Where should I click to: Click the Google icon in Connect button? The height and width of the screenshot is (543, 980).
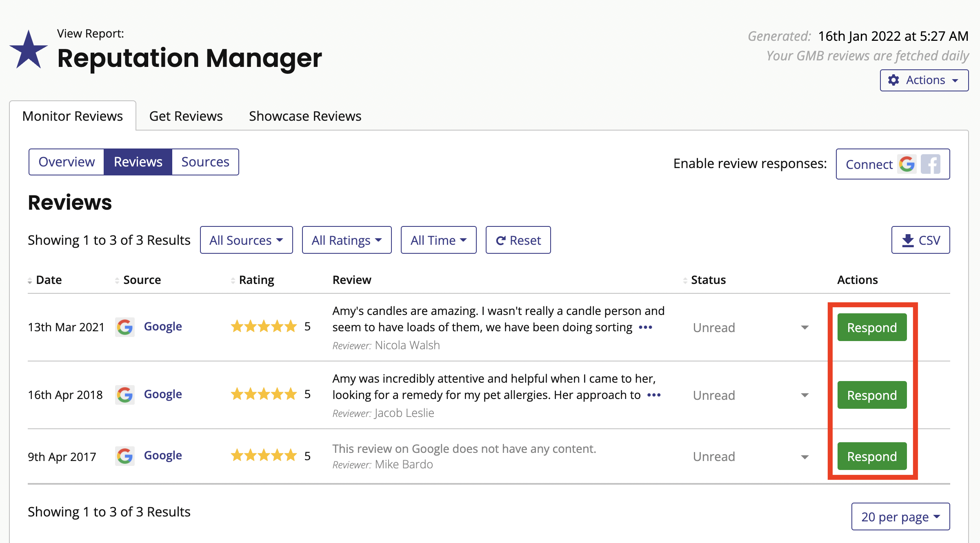point(907,164)
